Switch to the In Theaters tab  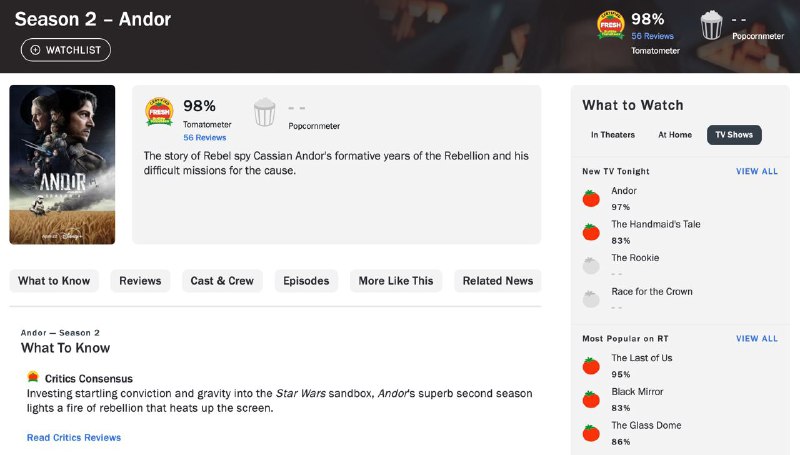613,135
